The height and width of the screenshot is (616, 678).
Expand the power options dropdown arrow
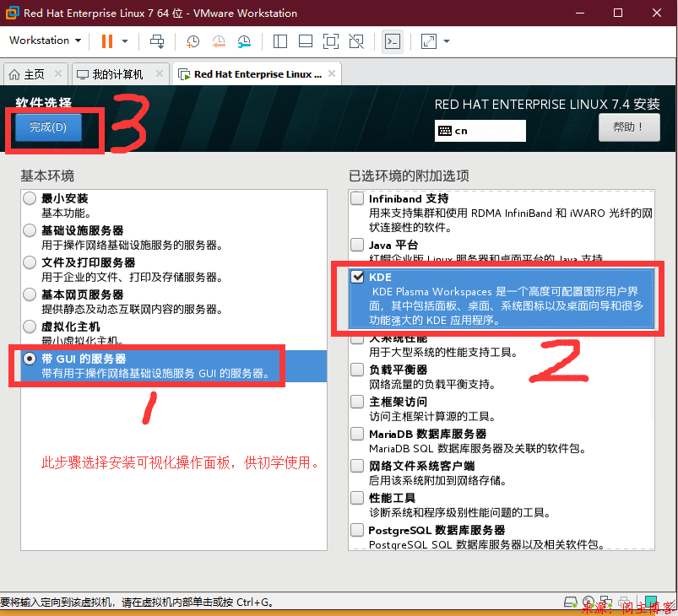[x=125, y=41]
